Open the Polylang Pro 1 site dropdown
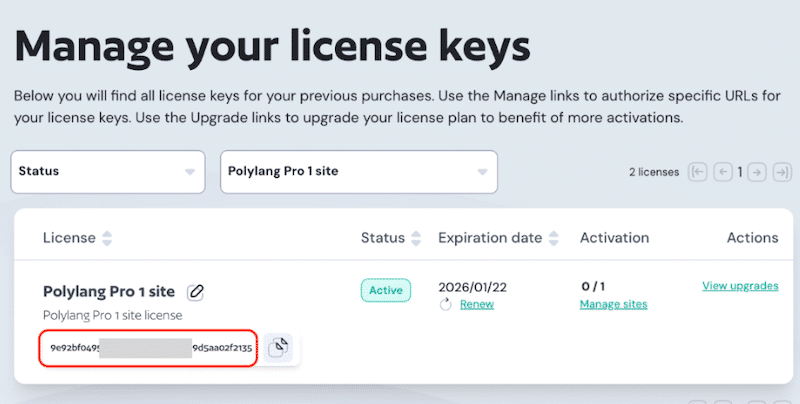The height and width of the screenshot is (404, 800). 359,172
